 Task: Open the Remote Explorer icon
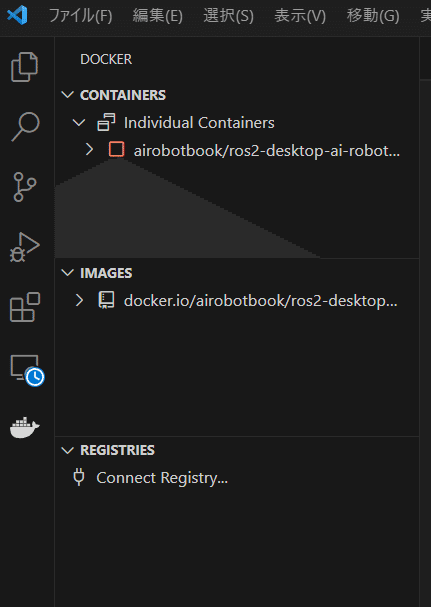[x=27, y=370]
